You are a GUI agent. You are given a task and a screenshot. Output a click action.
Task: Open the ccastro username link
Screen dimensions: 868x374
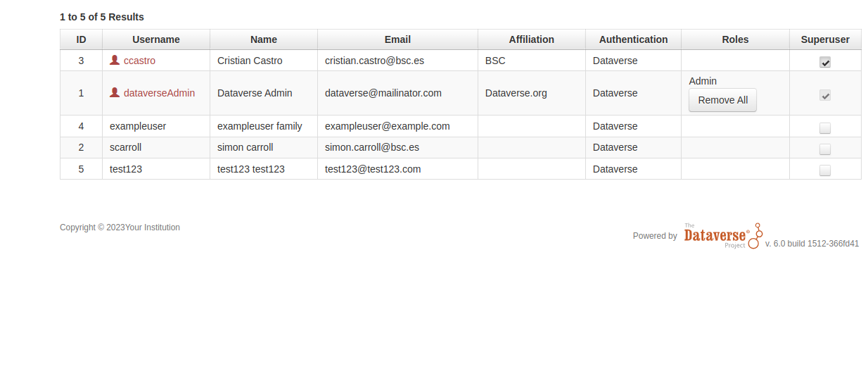[139, 61]
